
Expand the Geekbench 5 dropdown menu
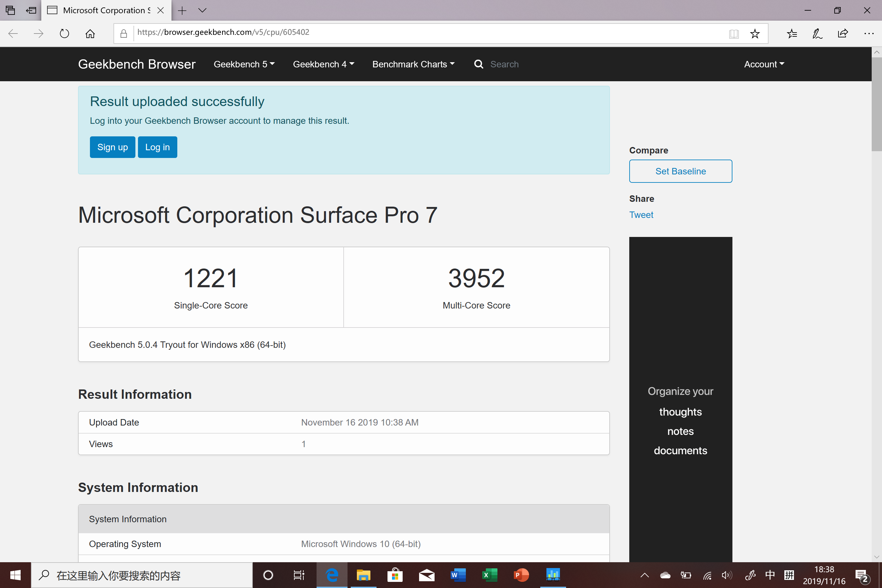click(244, 64)
